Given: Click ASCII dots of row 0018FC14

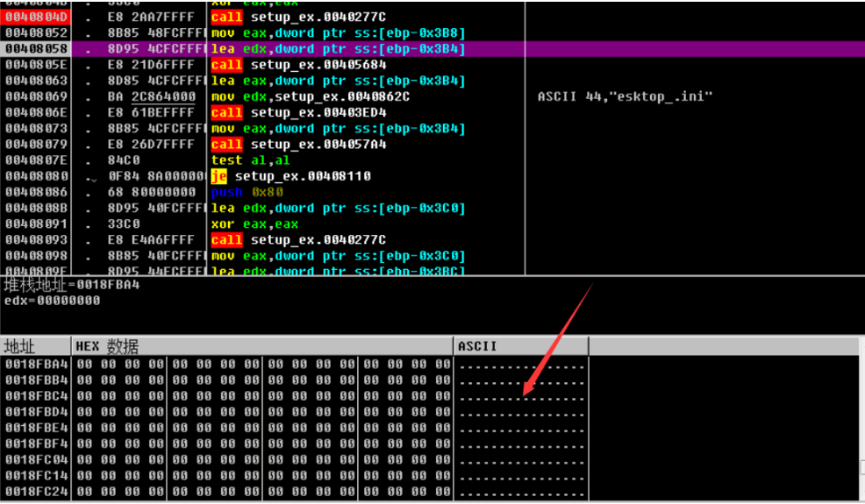Looking at the screenshot, I should pyautogui.click(x=521, y=478).
